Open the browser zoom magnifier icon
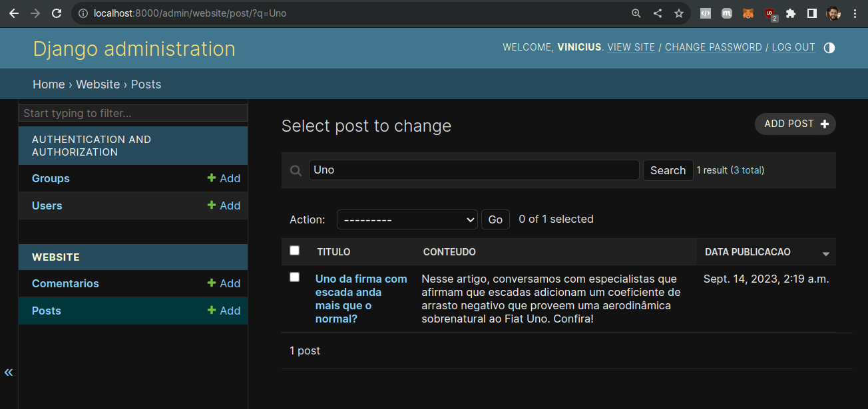Screen dimensions: 868x409 pos(636,13)
